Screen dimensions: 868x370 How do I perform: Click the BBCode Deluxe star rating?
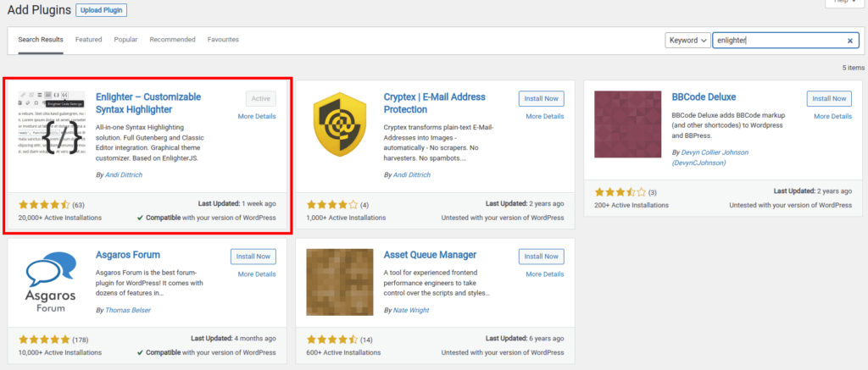[x=620, y=192]
